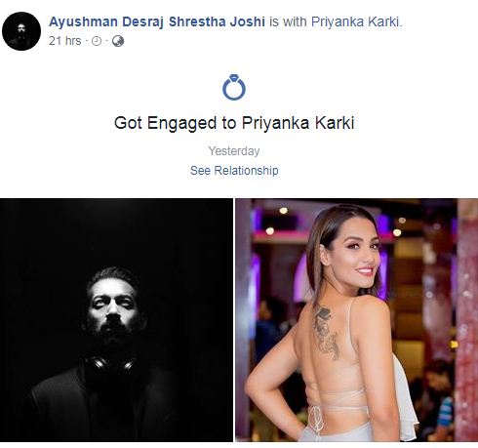Open Ayushman Desraj Shrestha Joshi's profile picture

click(21, 31)
